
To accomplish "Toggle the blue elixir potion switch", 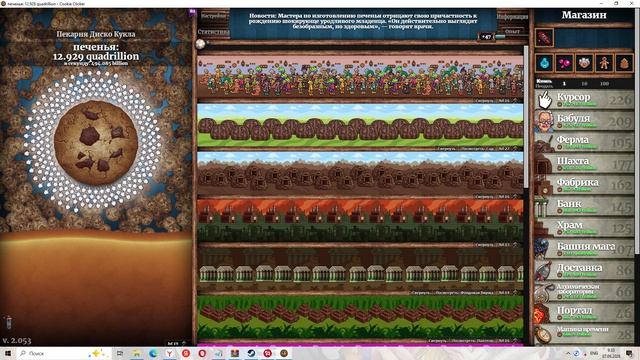I will [544, 63].
